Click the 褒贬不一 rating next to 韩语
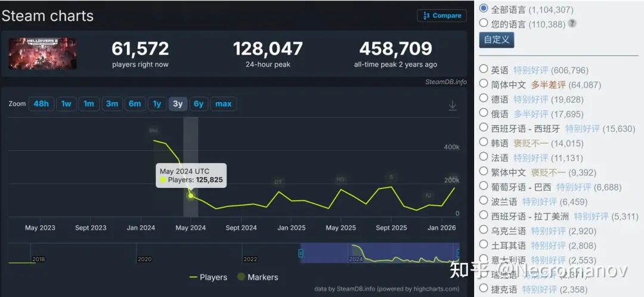 531,143
